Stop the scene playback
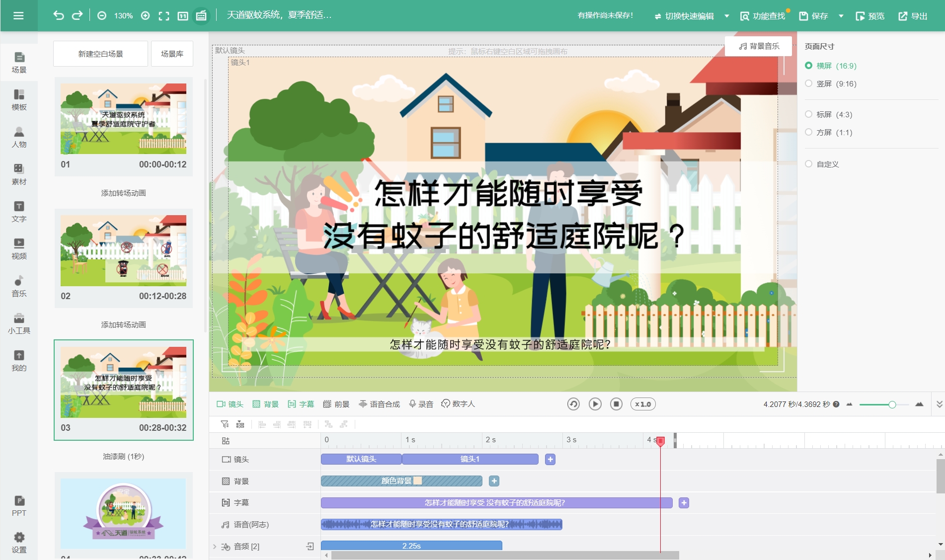Screen dimensions: 945x560 pos(616,404)
